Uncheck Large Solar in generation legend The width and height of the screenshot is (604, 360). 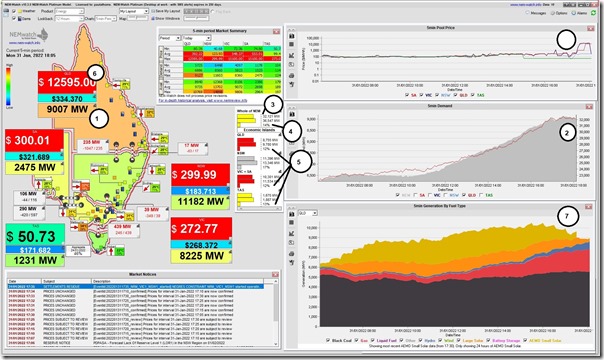[x=458, y=340]
